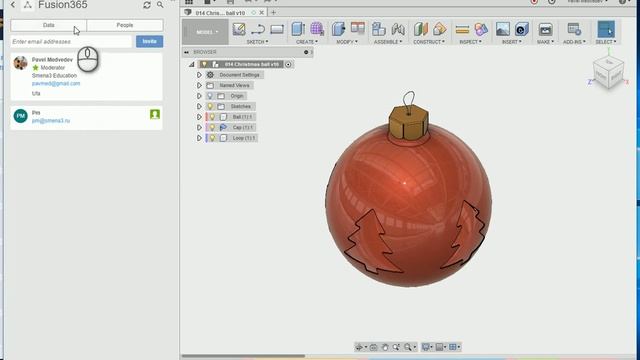Viewport: 640px width, 360px height.
Task: Click the Create Sketch icon
Action: [x=239, y=29]
